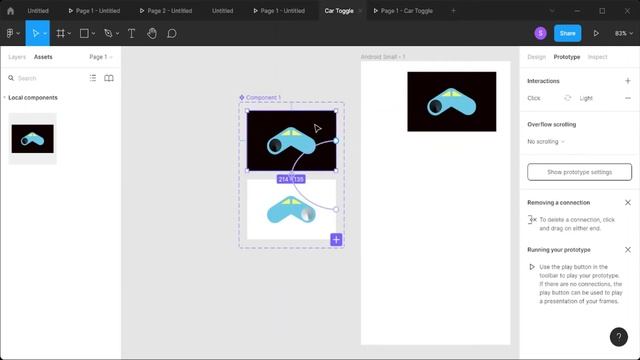Open the help question mark button
The height and width of the screenshot is (360, 640).
coord(619,337)
